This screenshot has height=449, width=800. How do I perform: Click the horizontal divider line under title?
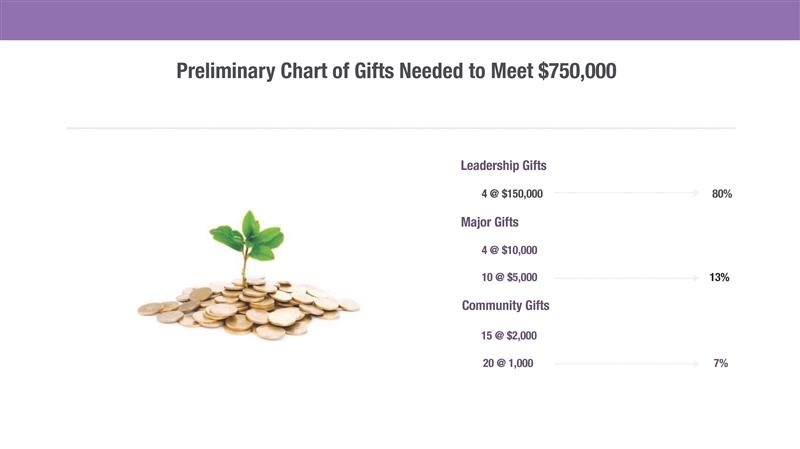point(400,128)
